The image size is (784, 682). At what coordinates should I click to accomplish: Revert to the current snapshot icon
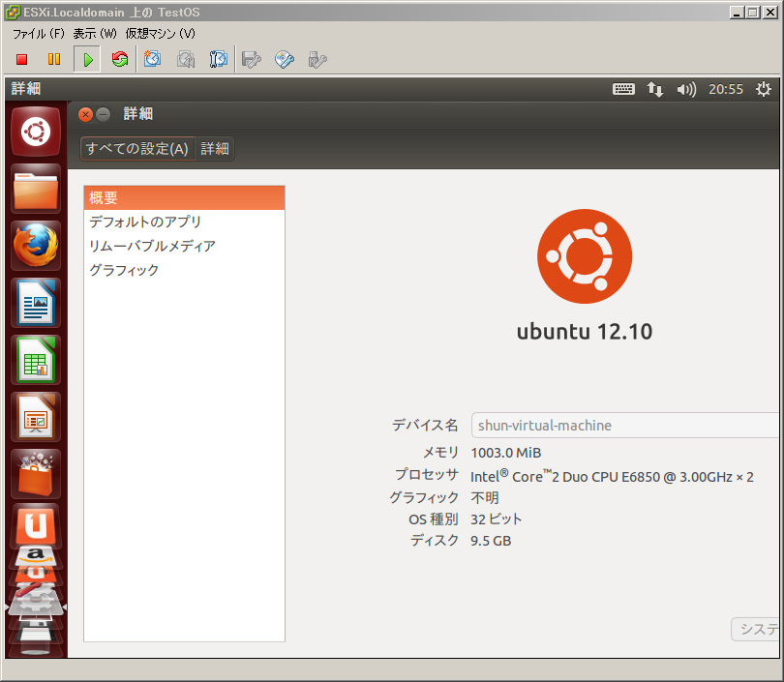click(x=186, y=59)
